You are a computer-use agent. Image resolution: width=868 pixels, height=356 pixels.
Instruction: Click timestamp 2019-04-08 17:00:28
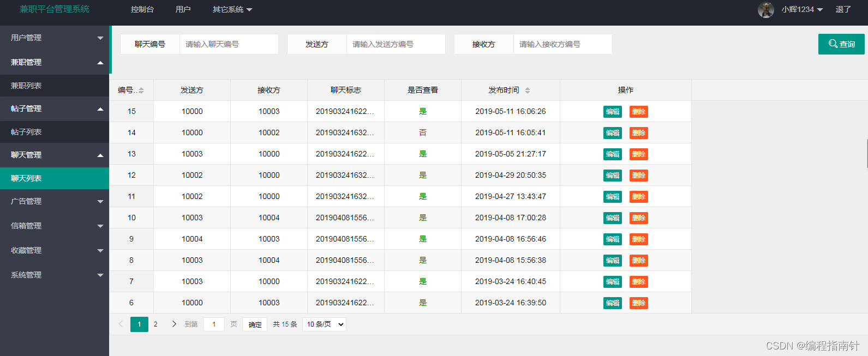511,218
